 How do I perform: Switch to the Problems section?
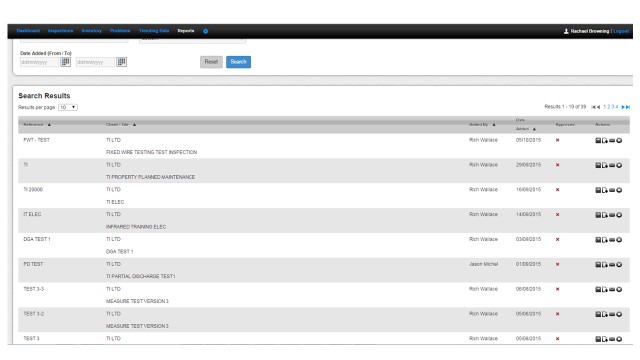[x=120, y=31]
